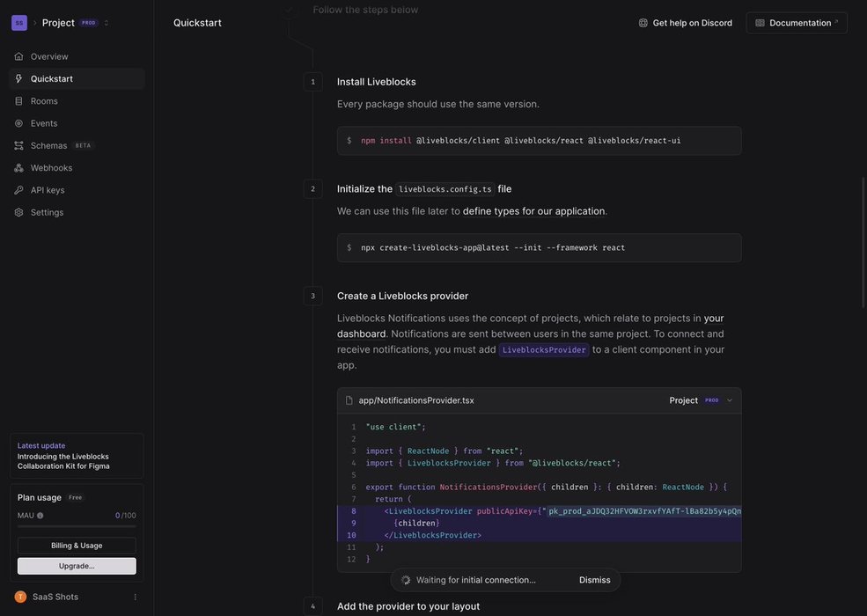Click the SaaS Shots account name
This screenshot has height=616, width=867.
coord(55,597)
